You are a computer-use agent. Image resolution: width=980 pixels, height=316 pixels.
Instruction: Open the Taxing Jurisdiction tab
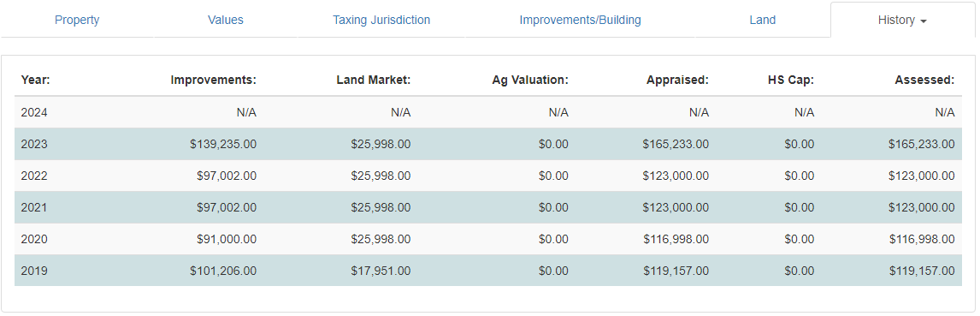[x=381, y=20]
